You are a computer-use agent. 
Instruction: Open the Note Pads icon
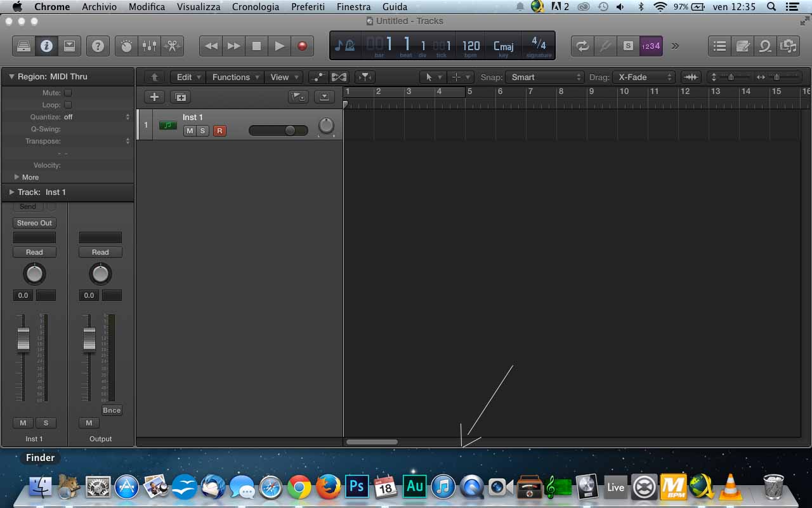pyautogui.click(x=742, y=46)
